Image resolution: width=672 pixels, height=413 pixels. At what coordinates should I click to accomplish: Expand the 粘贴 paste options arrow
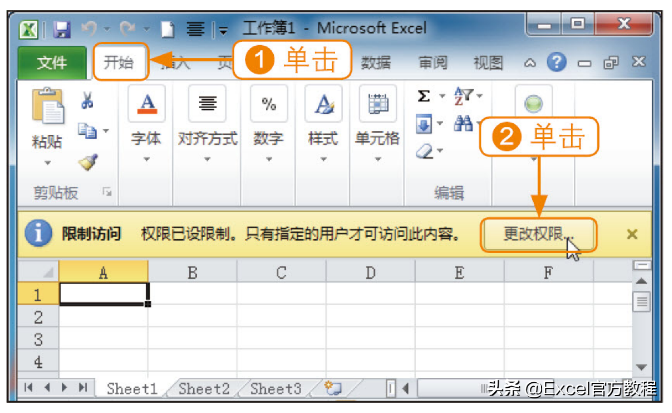point(47,162)
